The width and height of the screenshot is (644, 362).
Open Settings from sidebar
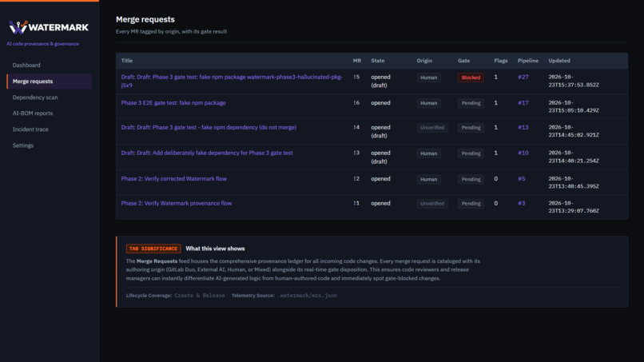(x=23, y=145)
